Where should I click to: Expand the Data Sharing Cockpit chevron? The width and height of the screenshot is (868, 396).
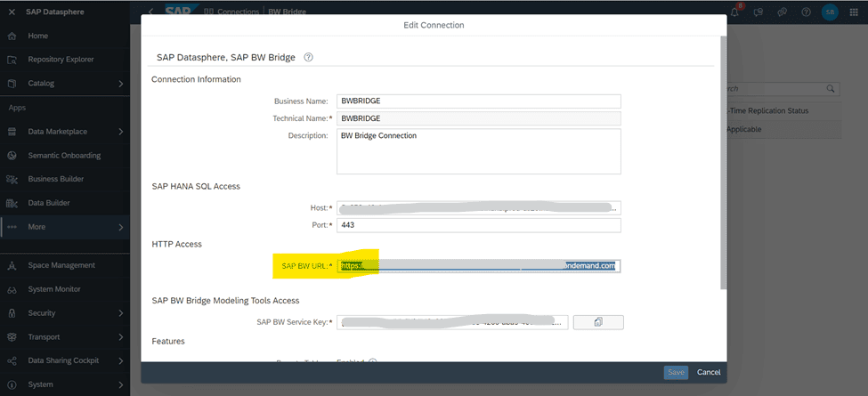click(121, 360)
